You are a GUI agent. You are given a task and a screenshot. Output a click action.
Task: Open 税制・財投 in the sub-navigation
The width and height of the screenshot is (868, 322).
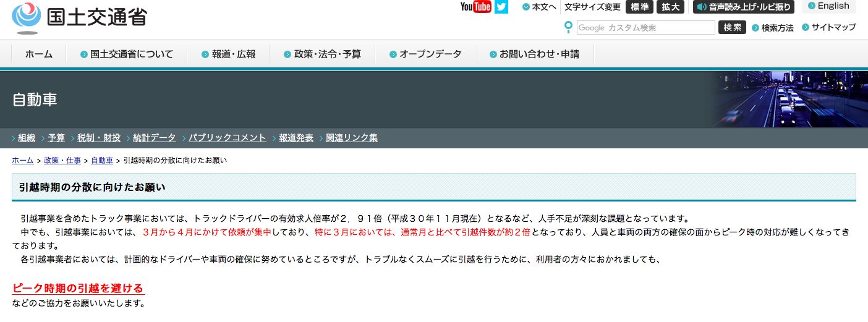click(x=99, y=138)
